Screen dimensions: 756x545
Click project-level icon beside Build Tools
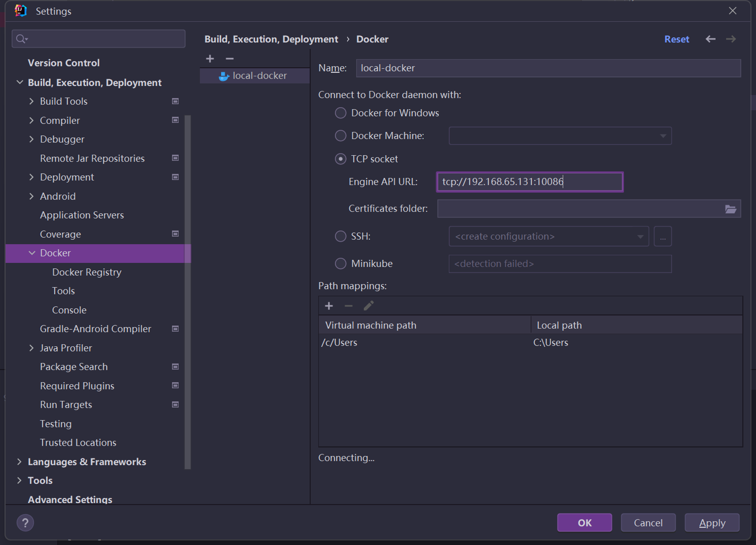(175, 101)
